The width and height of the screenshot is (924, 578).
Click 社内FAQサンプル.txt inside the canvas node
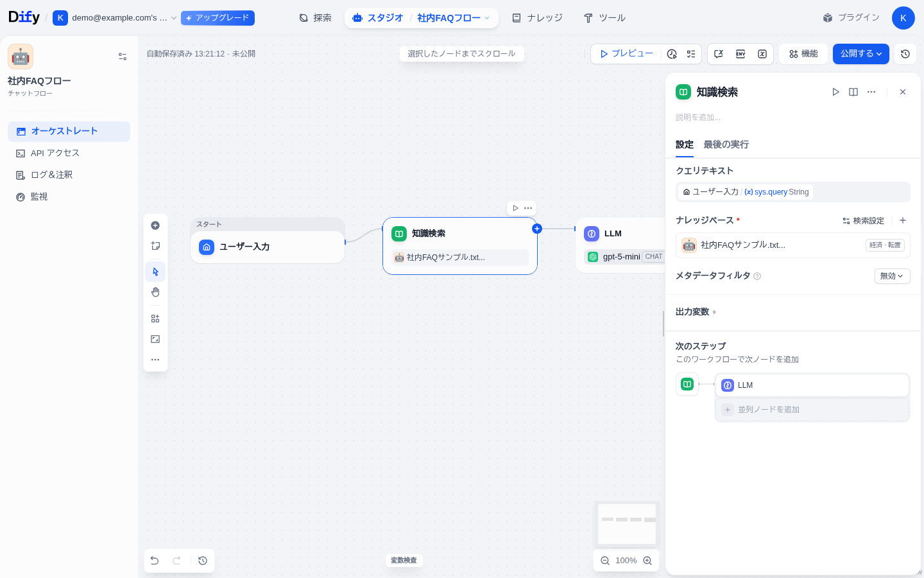pyautogui.click(x=460, y=258)
